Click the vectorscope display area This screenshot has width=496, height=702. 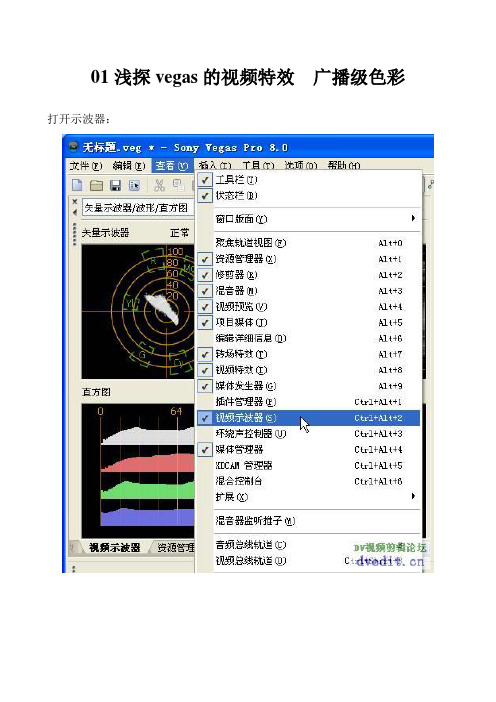pos(138,312)
